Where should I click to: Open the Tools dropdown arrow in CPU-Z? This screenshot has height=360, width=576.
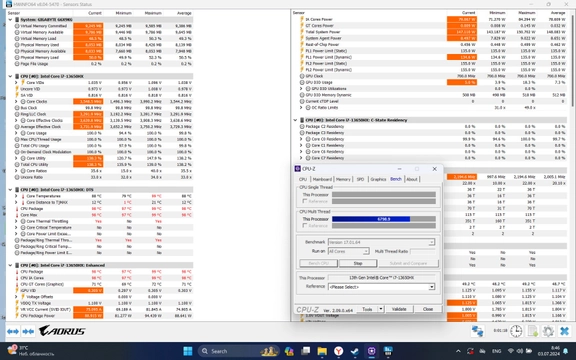click(381, 309)
